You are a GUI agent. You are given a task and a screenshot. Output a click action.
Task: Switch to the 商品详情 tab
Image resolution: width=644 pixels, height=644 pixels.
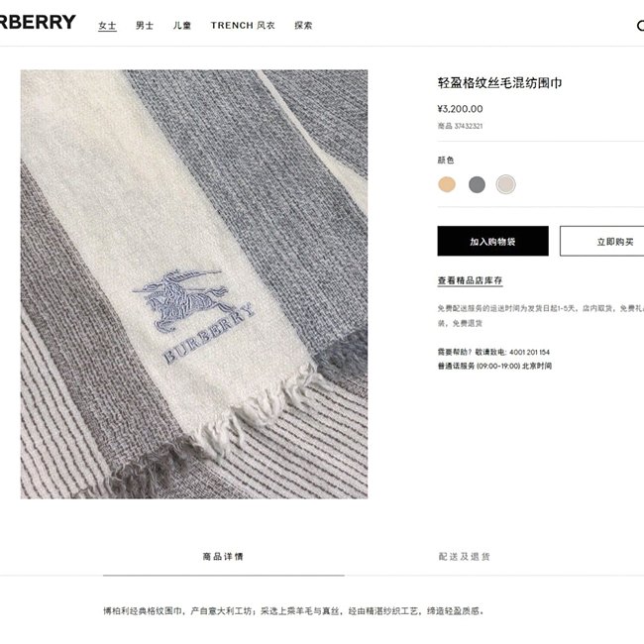pyautogui.click(x=223, y=557)
